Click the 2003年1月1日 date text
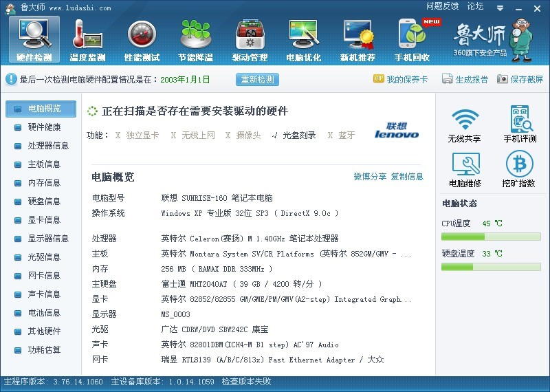Screen dimensions: 550x392 (185, 79)
